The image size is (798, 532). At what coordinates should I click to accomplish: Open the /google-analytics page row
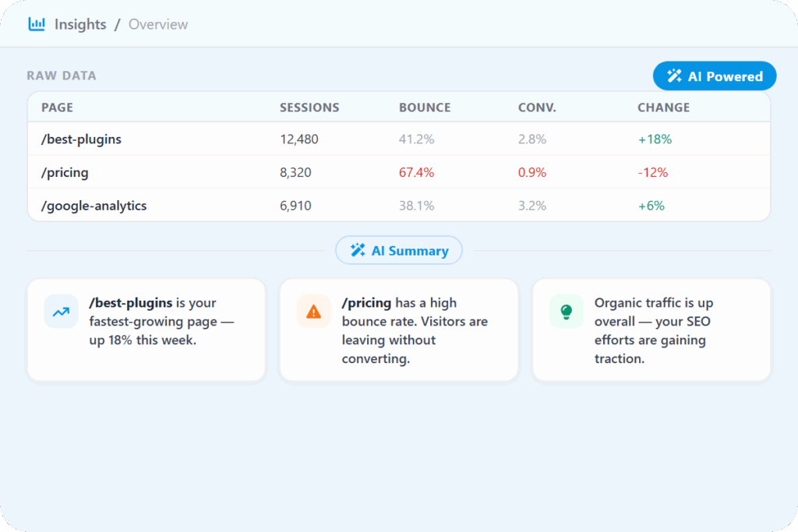click(x=94, y=206)
